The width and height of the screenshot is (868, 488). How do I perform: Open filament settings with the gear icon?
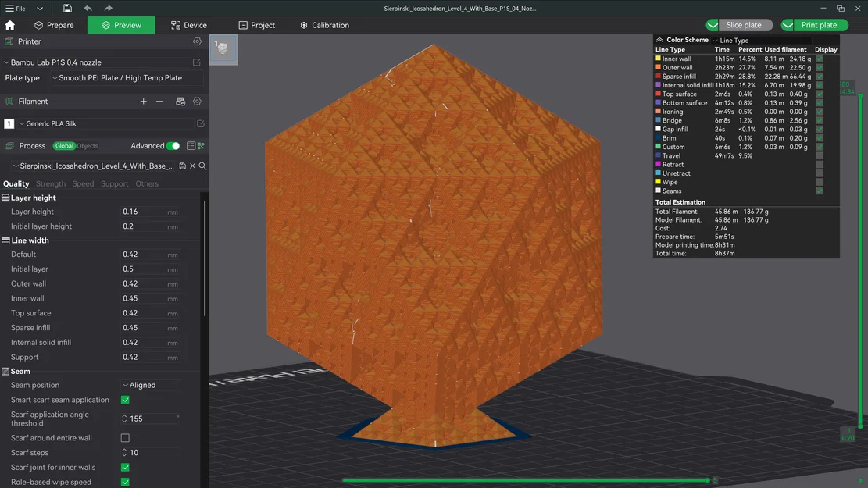[x=197, y=101]
